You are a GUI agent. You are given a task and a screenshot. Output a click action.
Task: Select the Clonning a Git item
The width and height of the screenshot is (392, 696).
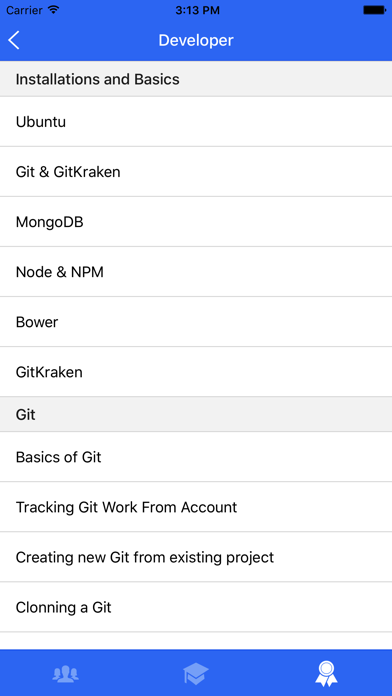coord(196,607)
